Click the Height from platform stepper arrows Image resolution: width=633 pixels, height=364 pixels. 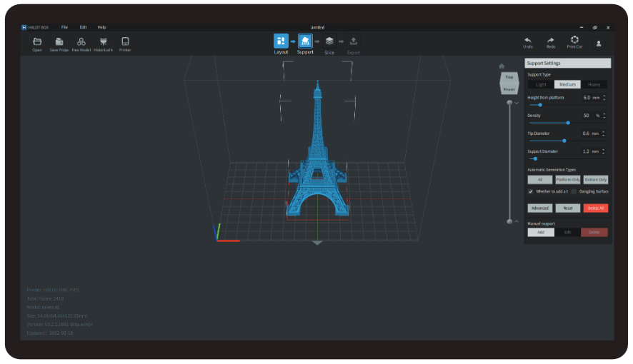(x=604, y=98)
